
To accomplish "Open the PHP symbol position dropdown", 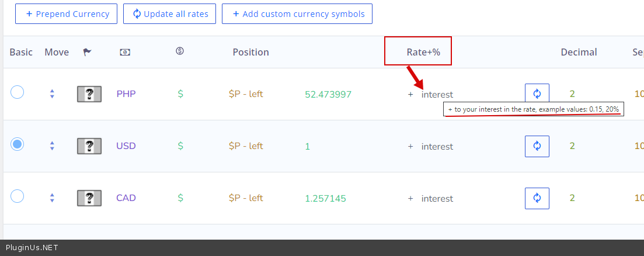I will [246, 94].
